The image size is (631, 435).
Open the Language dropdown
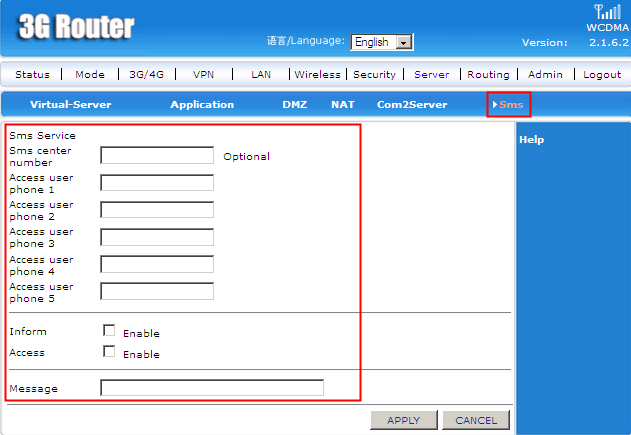[x=382, y=42]
